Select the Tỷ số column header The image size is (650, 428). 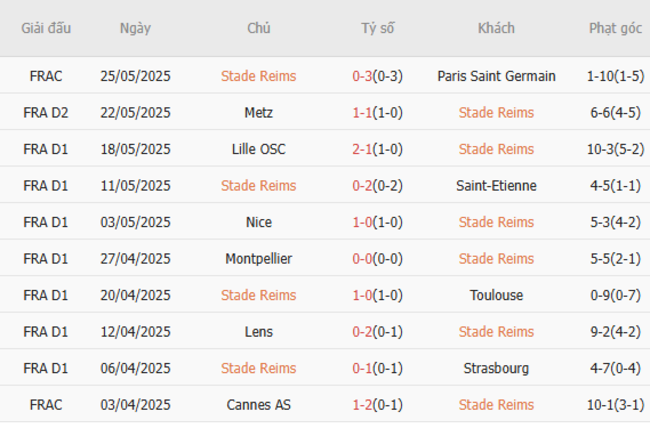377,28
